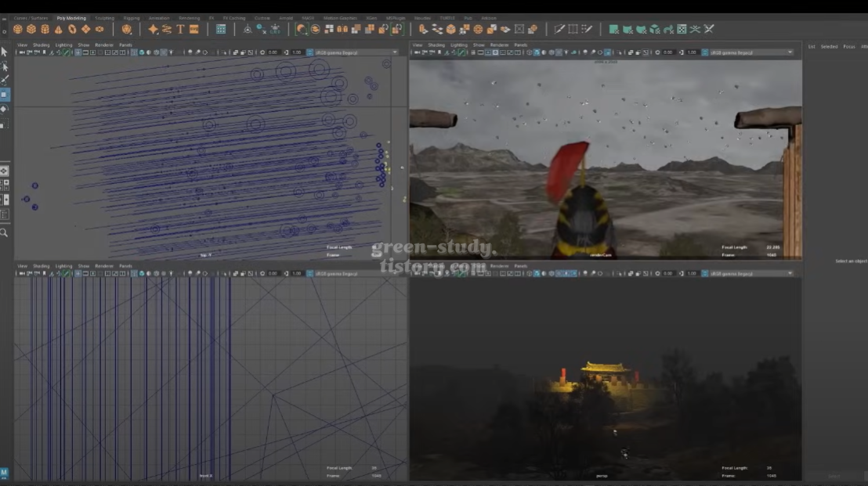Toggle color management in persp panel
868x486 pixels.
(x=705, y=274)
